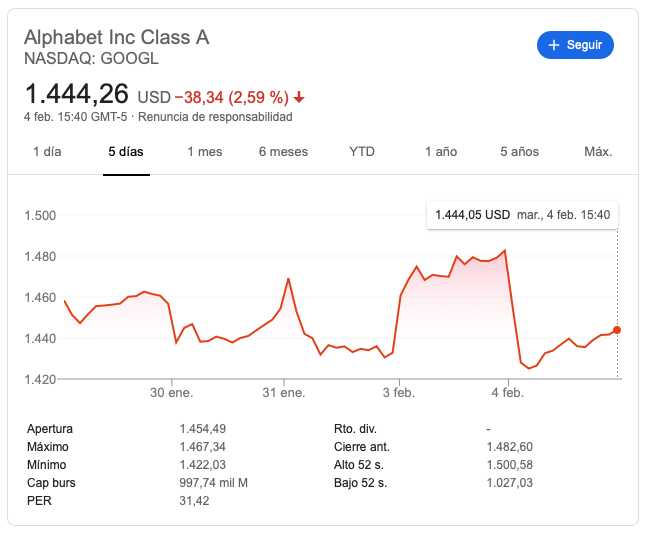
Task: Select the 1 día tab
Action: [x=47, y=152]
